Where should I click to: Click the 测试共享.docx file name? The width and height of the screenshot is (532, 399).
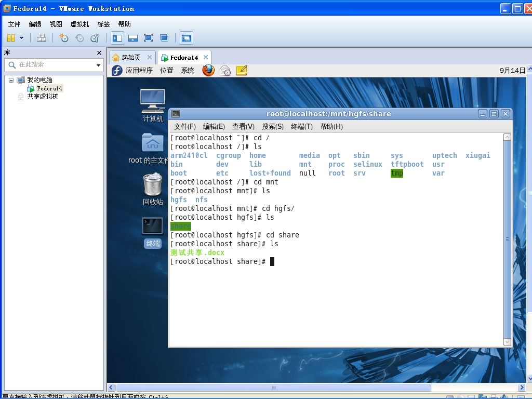click(197, 252)
